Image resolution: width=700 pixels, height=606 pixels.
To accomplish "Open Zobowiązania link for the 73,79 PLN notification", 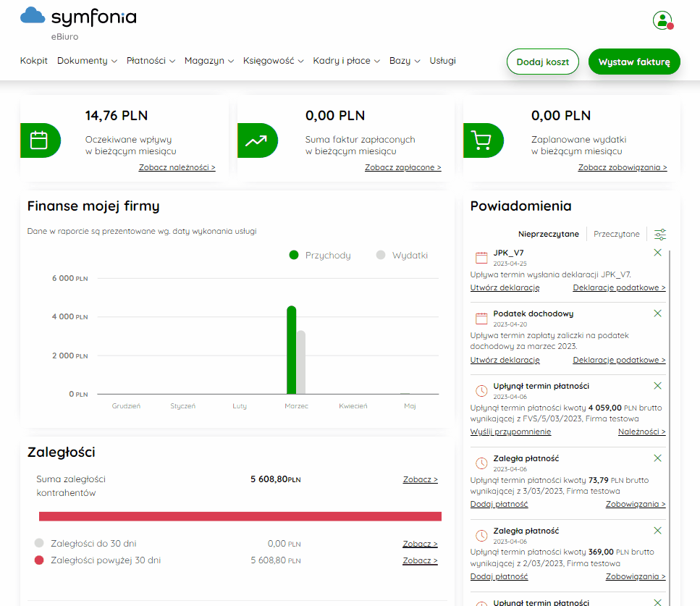I will pyautogui.click(x=636, y=504).
